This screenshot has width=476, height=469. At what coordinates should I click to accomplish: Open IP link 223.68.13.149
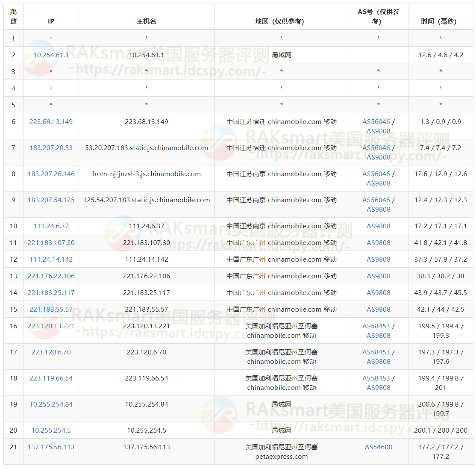pos(51,122)
